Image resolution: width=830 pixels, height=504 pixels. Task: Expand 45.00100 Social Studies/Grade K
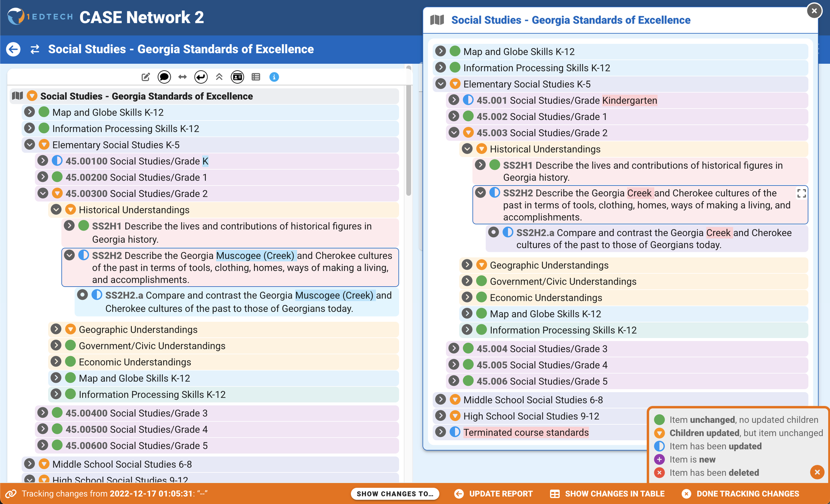click(x=42, y=161)
